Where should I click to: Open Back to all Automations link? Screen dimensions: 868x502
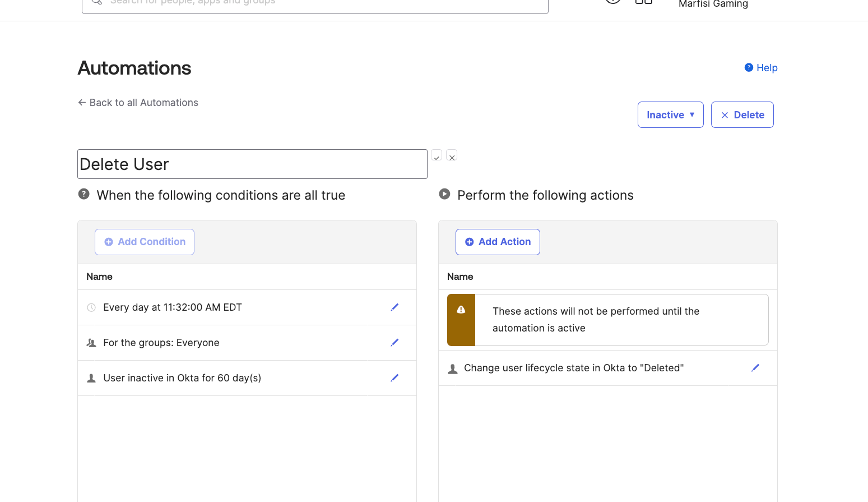[x=138, y=102]
